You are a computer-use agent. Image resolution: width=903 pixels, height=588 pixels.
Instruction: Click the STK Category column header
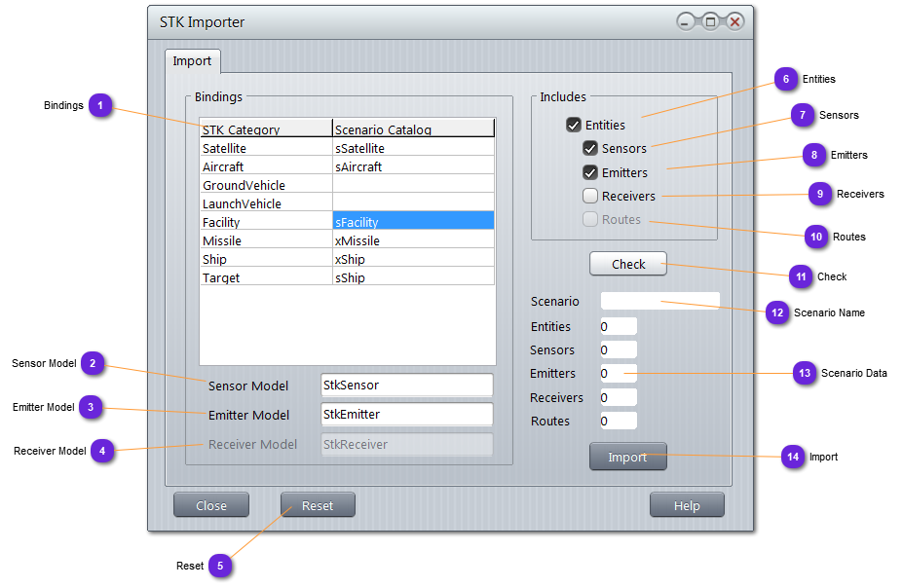tap(265, 129)
